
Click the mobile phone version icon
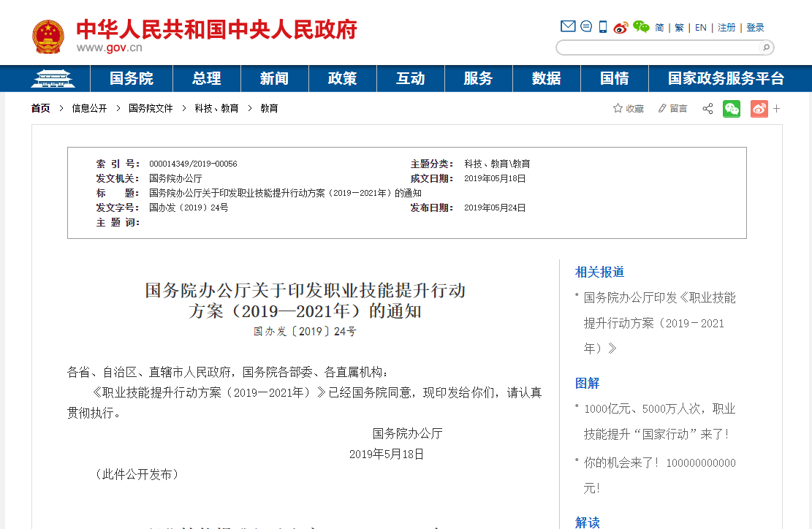point(602,26)
